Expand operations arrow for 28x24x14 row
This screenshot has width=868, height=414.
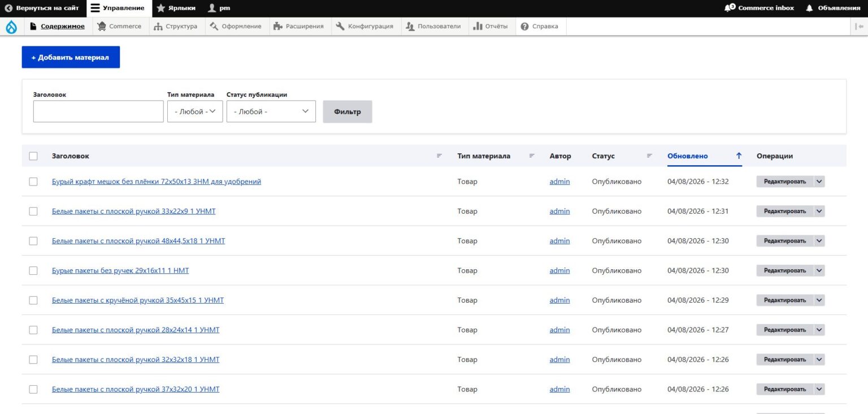(819, 330)
